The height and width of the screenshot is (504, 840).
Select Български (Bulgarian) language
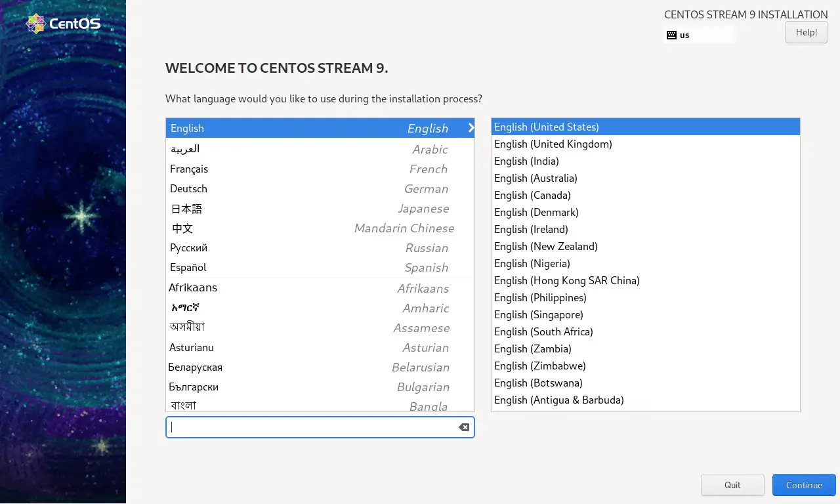320,387
